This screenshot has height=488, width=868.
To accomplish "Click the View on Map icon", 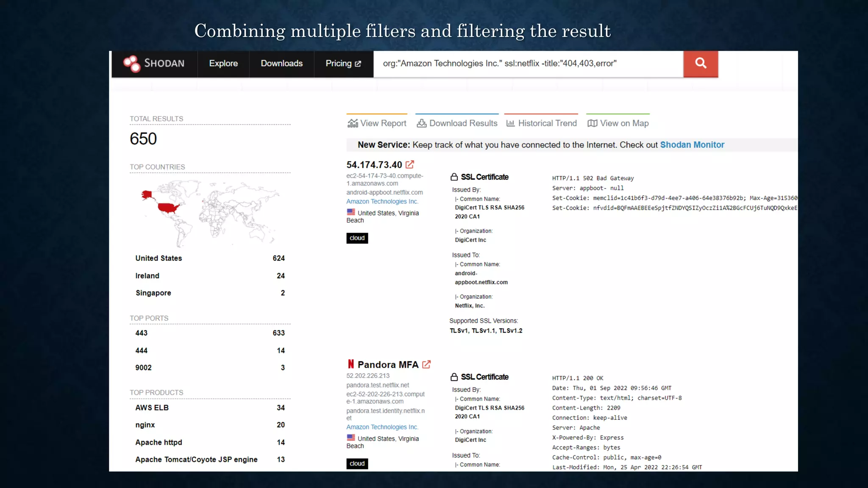I will (x=593, y=123).
